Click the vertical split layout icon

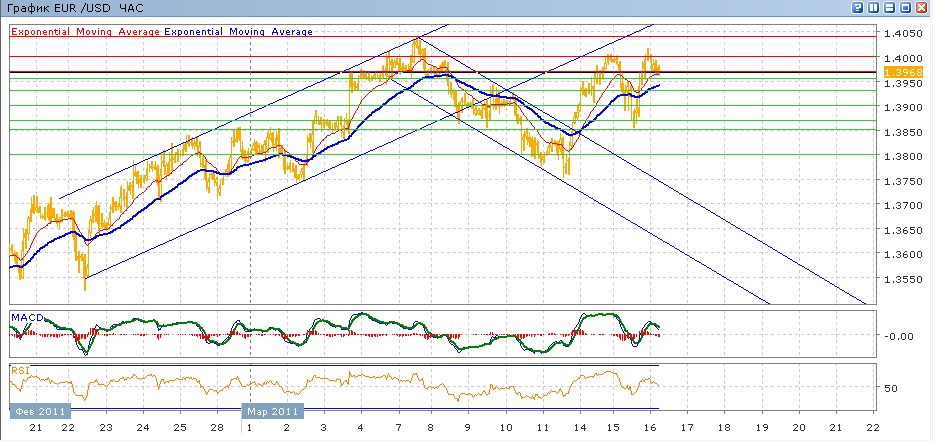pos(873,8)
